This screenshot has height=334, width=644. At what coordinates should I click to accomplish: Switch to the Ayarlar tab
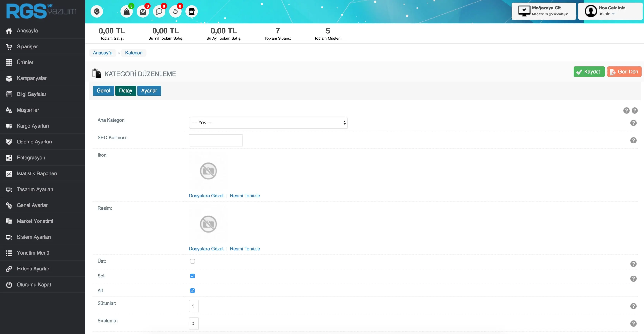click(149, 91)
